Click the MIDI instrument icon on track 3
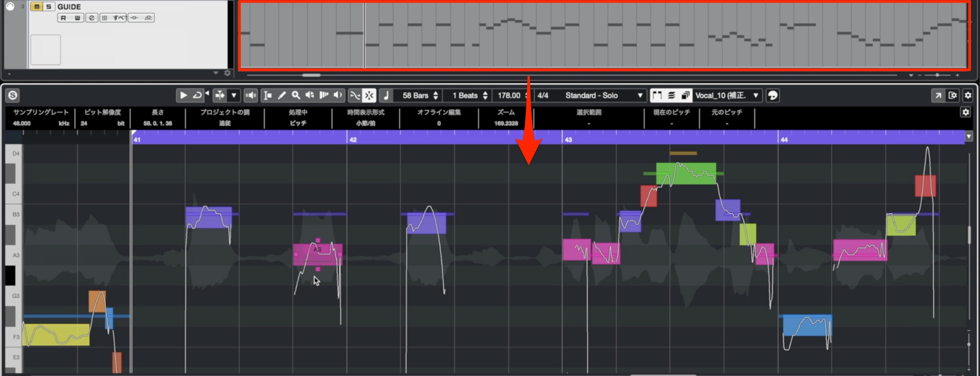This screenshot has width=980, height=376. click(10, 6)
